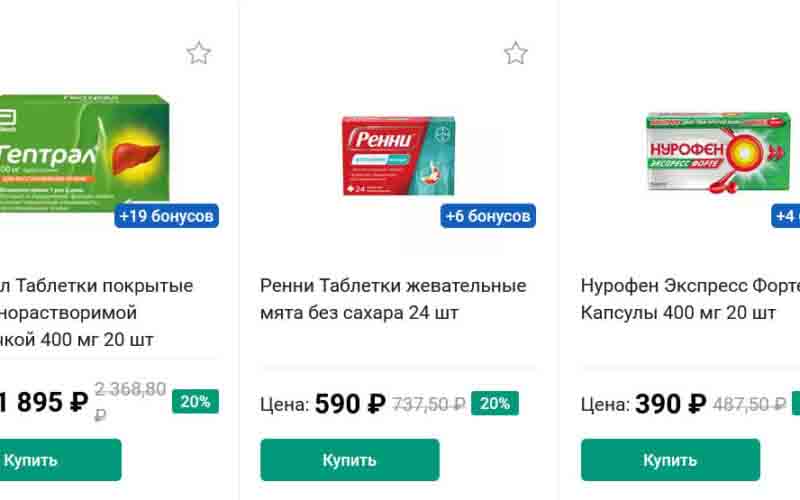The image size is (800, 500).
Task: Click the 390 ₽ price of Нурофен
Action: tap(671, 404)
